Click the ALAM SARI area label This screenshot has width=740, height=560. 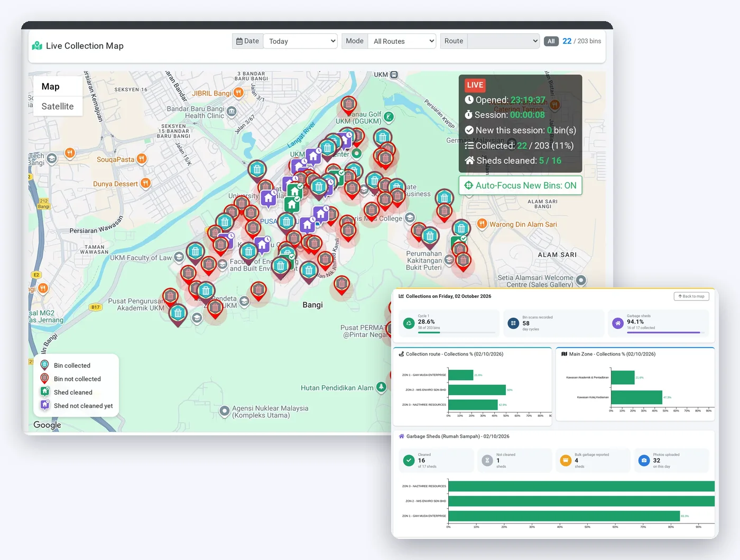(557, 255)
